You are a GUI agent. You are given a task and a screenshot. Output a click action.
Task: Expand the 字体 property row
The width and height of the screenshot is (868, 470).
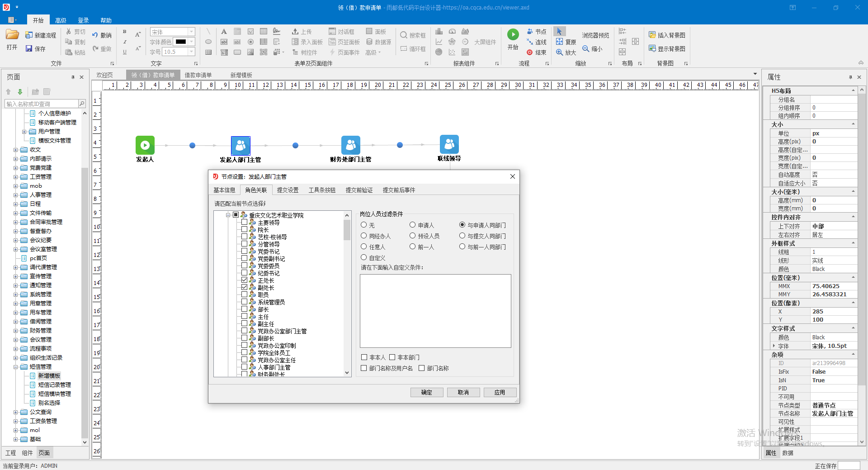774,346
